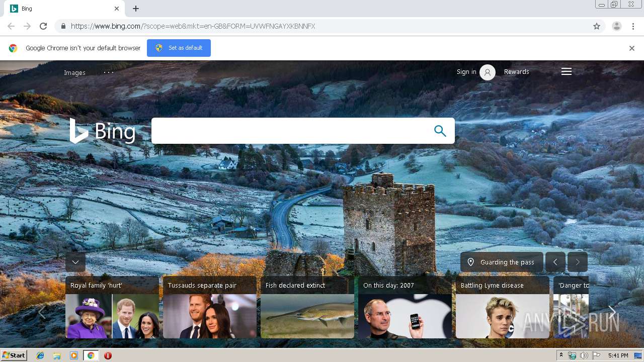Click the 5:41 PM taskbar clock
The height and width of the screenshot is (362, 644).
pyautogui.click(x=618, y=355)
